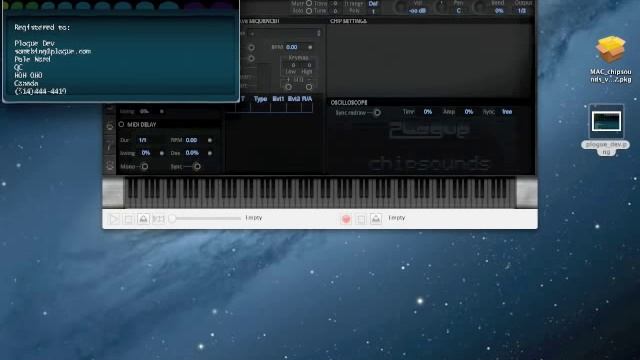
Task: Click the Send value 0%
Action: click(499, 11)
